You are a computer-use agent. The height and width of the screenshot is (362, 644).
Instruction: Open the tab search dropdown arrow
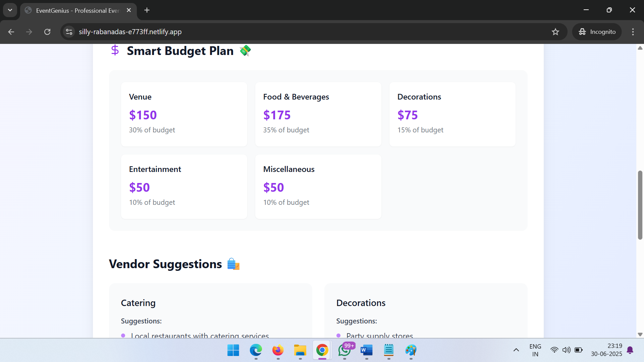pos(10,10)
